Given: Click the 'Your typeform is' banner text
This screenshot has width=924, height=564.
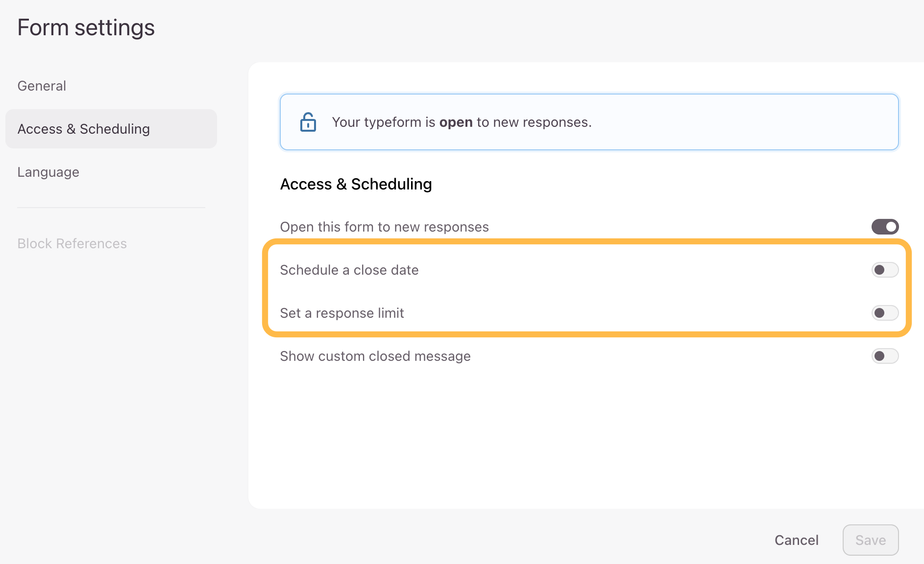Looking at the screenshot, I should click(383, 122).
